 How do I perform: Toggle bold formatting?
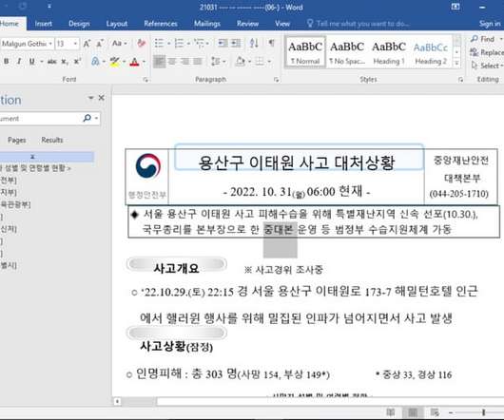6,61
